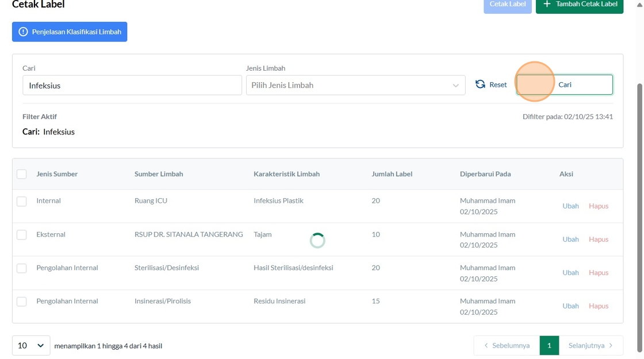Click the plus icon on Tambah Cetak Label
Screen dimensions: 644x359
[x=547, y=4]
